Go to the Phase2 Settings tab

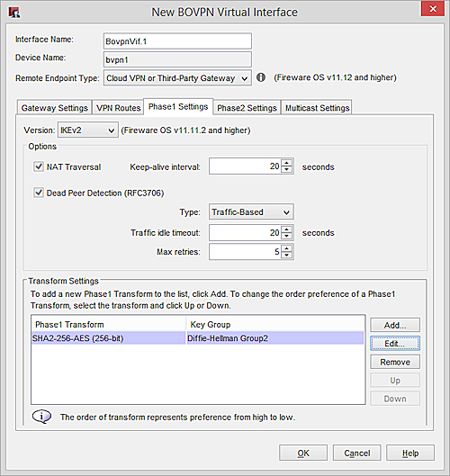tap(247, 108)
